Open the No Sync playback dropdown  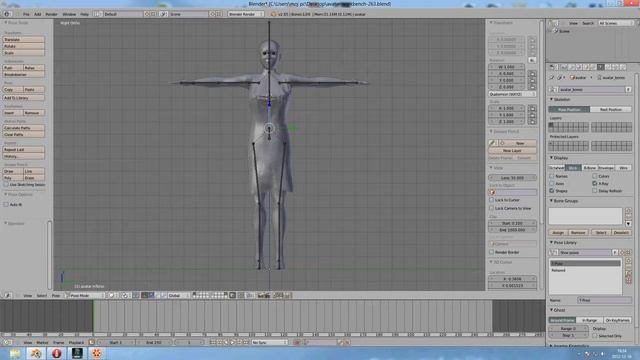click(269, 343)
